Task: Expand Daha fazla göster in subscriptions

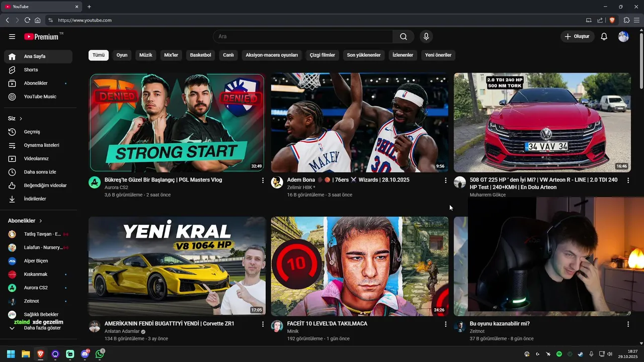Action: pos(38,328)
